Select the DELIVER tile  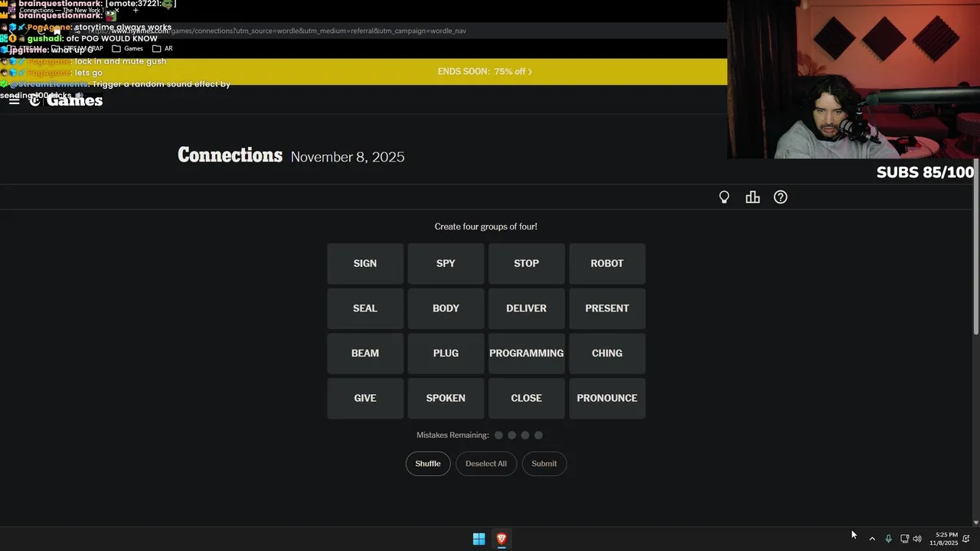[x=527, y=308]
